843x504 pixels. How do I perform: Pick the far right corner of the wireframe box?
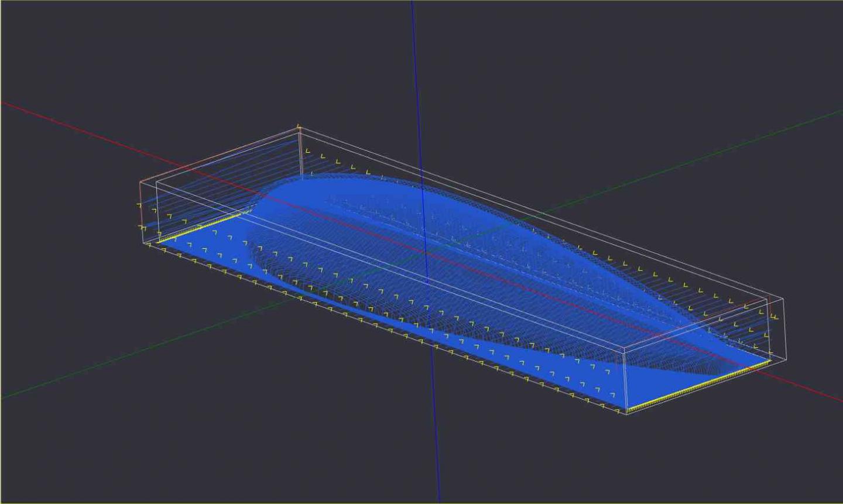786,359
